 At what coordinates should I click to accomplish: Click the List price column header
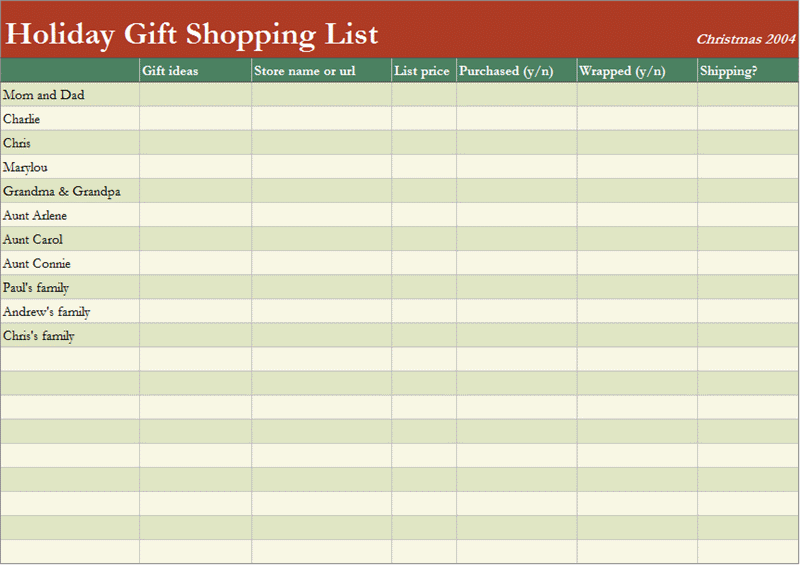coord(424,71)
